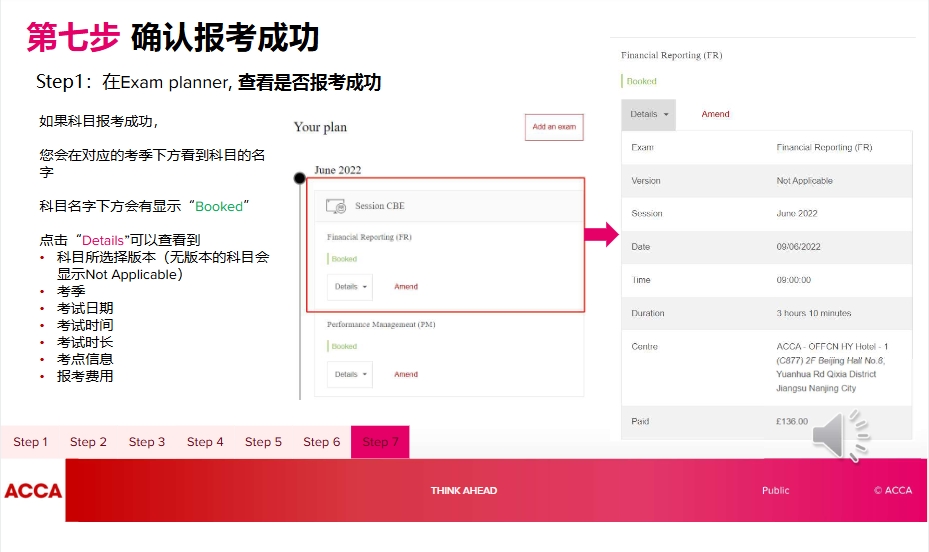929x552 pixels.
Task: Click Amend link in right details panel
Action: [715, 114]
